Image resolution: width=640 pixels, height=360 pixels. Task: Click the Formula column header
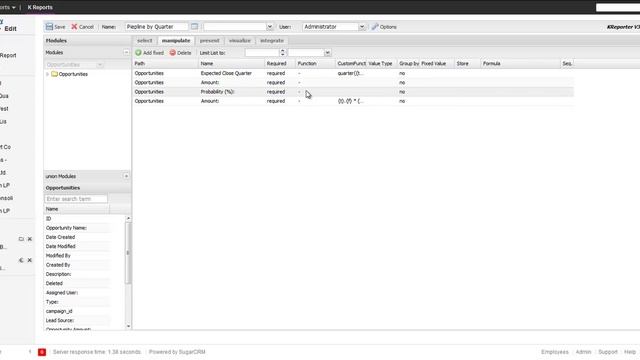point(520,64)
